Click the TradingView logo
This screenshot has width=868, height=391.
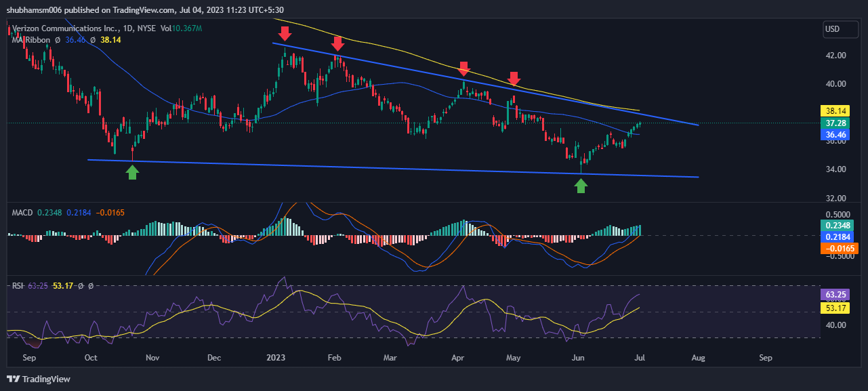coord(39,379)
